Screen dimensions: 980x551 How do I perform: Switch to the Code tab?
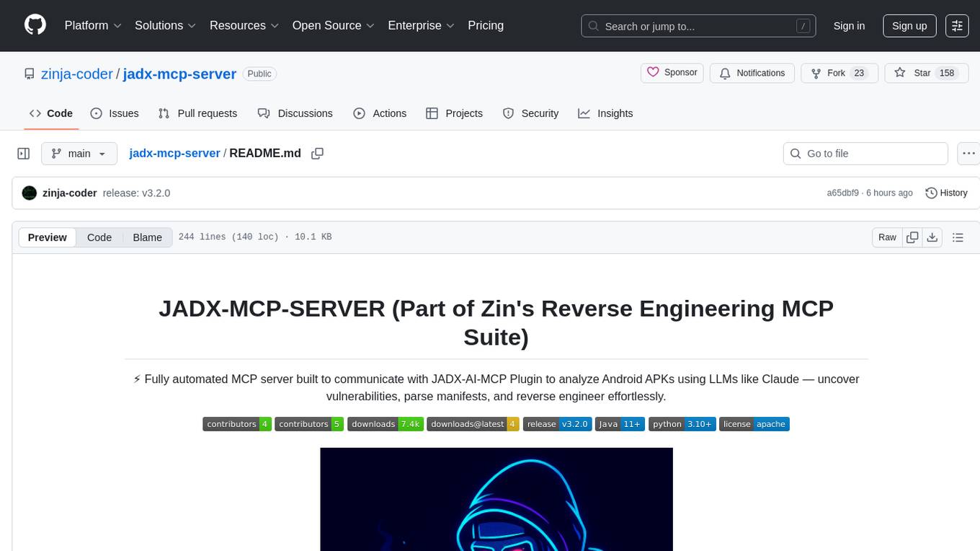pyautogui.click(x=51, y=113)
